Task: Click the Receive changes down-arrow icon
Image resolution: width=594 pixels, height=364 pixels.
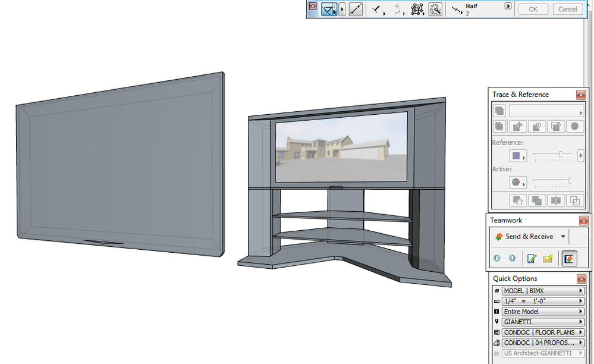Action: (496, 258)
